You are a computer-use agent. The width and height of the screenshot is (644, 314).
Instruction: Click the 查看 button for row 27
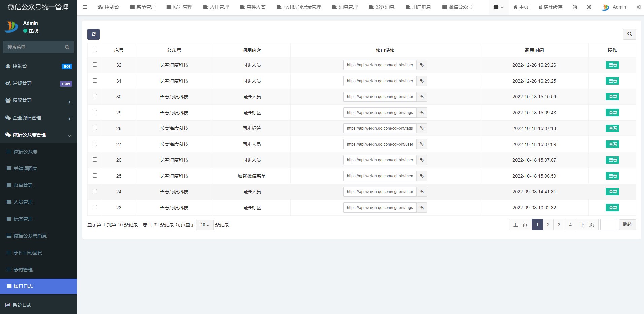coord(612,144)
